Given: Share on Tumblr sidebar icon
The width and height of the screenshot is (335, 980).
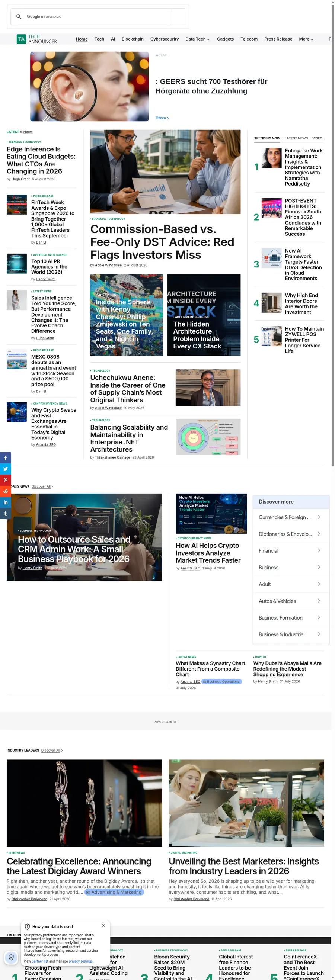Looking at the screenshot, I should pos(5,514).
